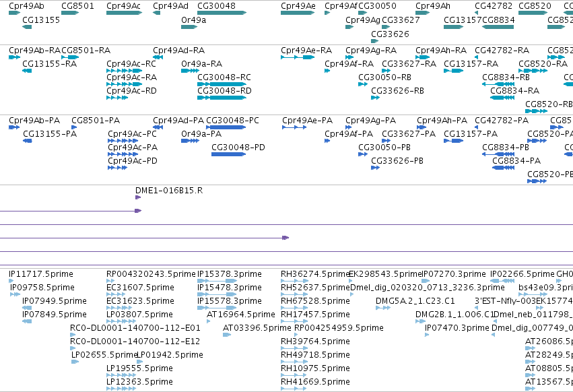Select transcript Cpr49Ac-RD label
Viewport: 573px width, 392px height.
tap(131, 91)
